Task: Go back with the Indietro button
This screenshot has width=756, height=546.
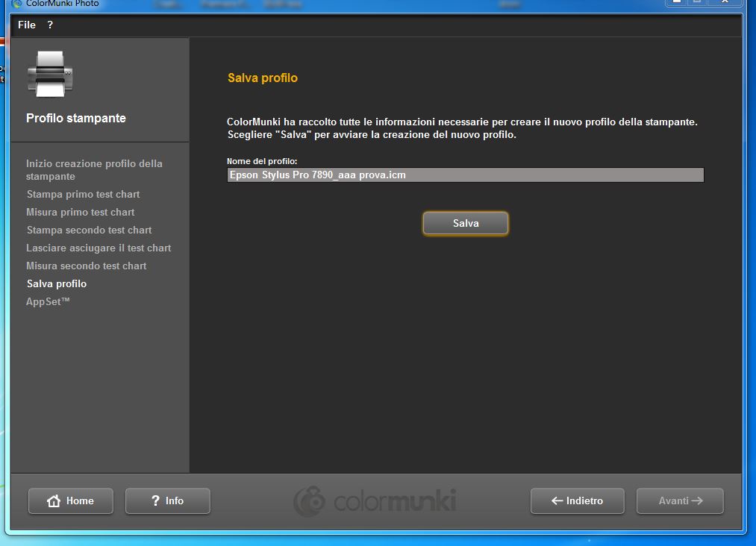Action: point(577,501)
